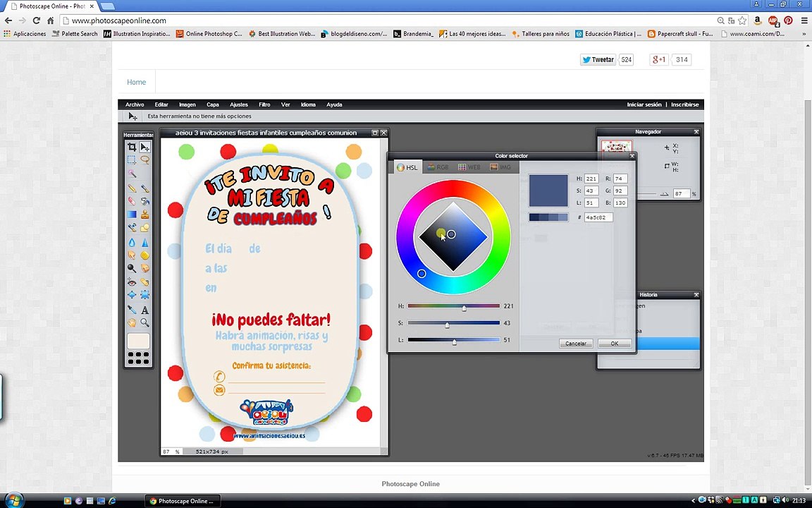Viewport: 812px width, 508px height.
Task: Open the Editar menu
Action: (161, 104)
